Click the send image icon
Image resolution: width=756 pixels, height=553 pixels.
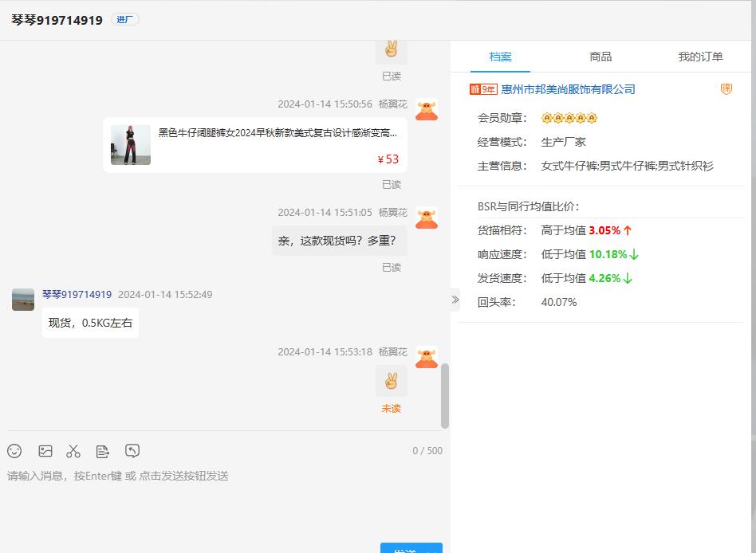click(45, 451)
